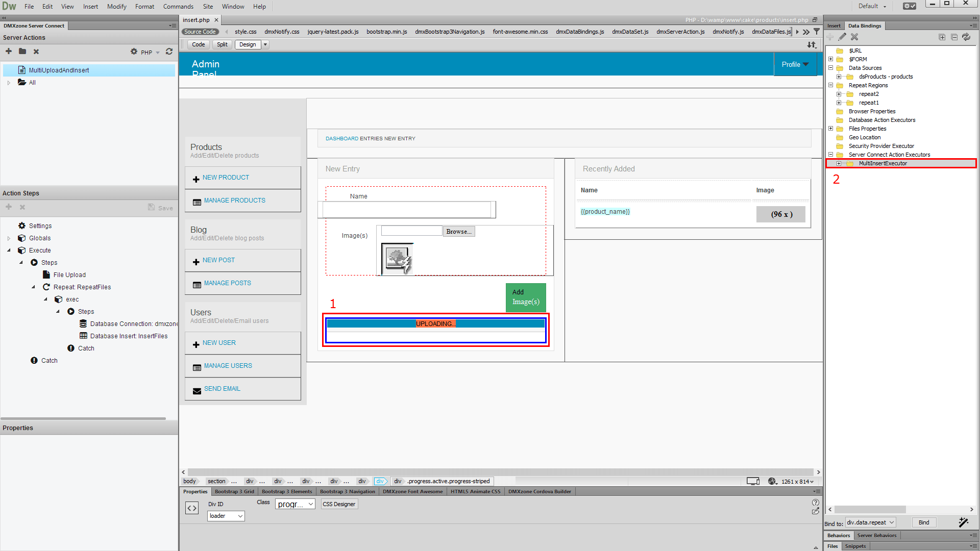Open the Commands menu
The image size is (980, 551).
178,7
